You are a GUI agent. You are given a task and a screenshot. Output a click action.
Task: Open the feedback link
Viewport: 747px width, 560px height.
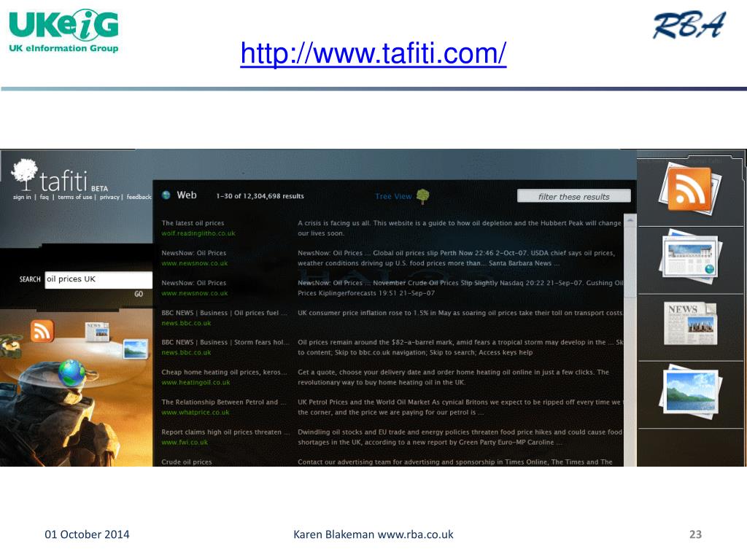139,197
